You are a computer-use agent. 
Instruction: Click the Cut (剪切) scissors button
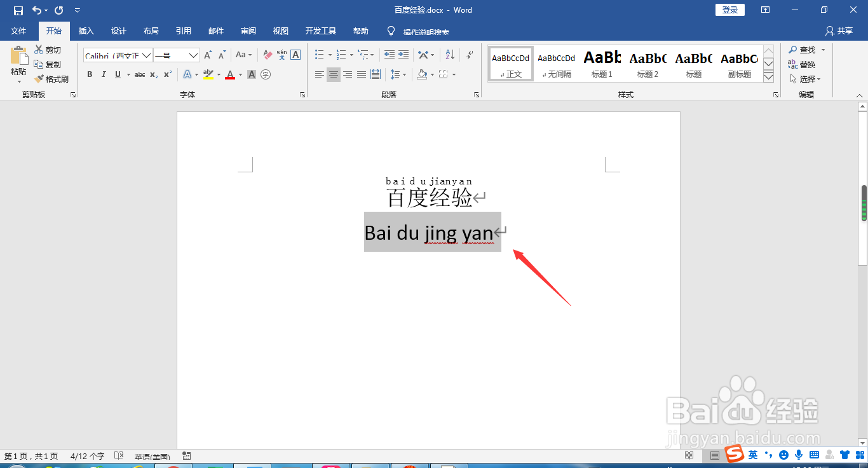(48, 50)
